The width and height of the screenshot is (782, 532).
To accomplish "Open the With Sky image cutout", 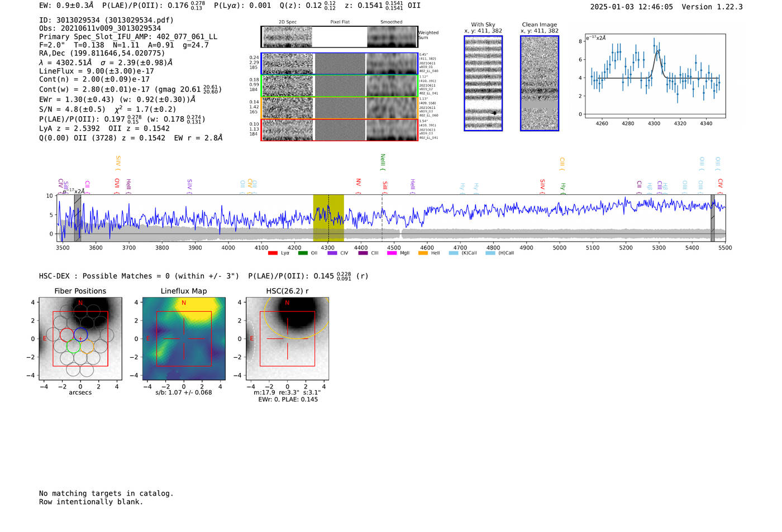I will pos(483,83).
